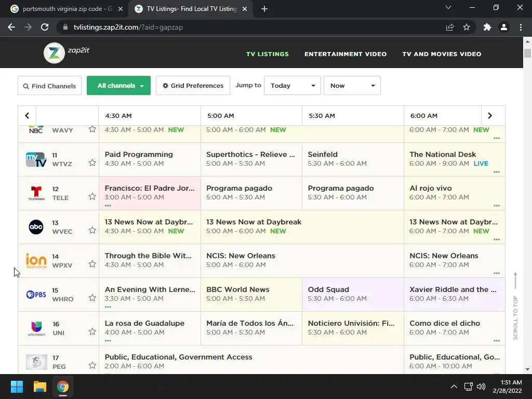Screen dimensions: 532x399
Task: Open ENTERTAINMENT VIDEO nav item
Action: [345, 54]
